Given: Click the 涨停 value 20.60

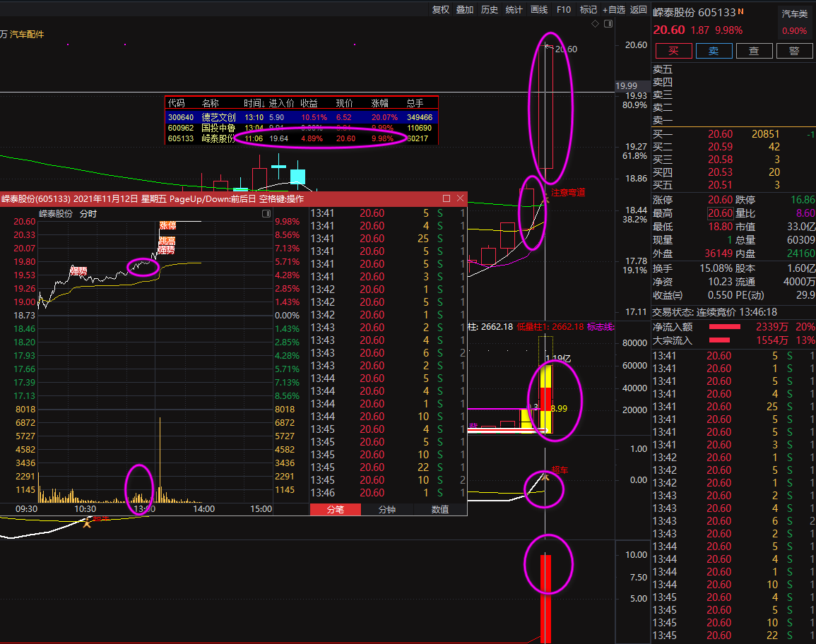Looking at the screenshot, I should coord(720,200).
